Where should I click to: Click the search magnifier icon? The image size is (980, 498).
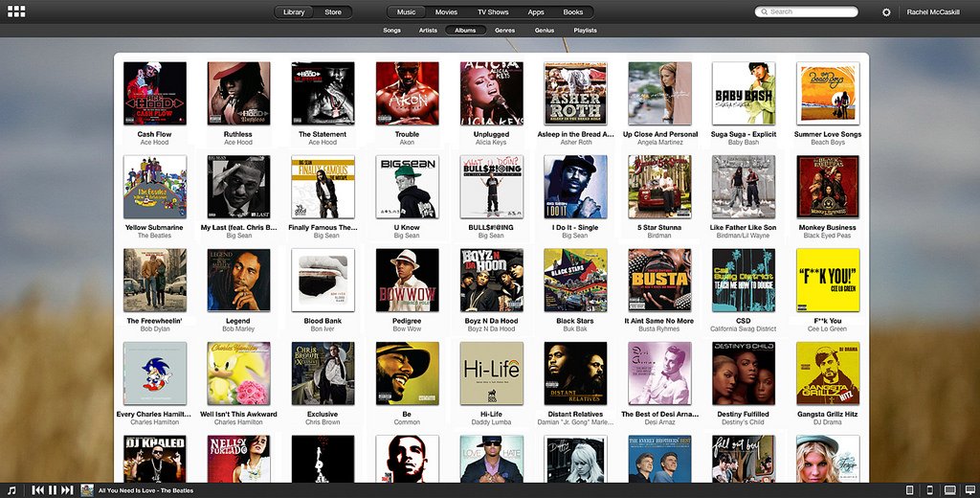point(764,11)
